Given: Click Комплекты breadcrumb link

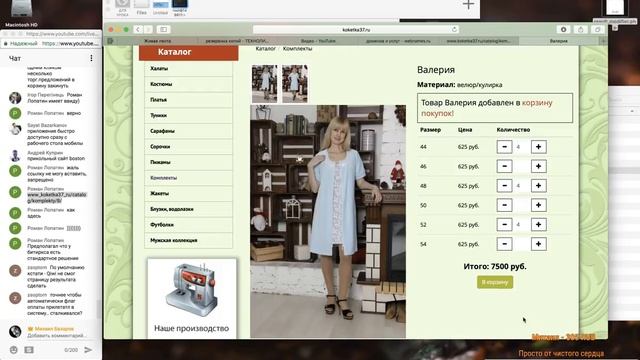Looking at the screenshot, I should point(297,49).
